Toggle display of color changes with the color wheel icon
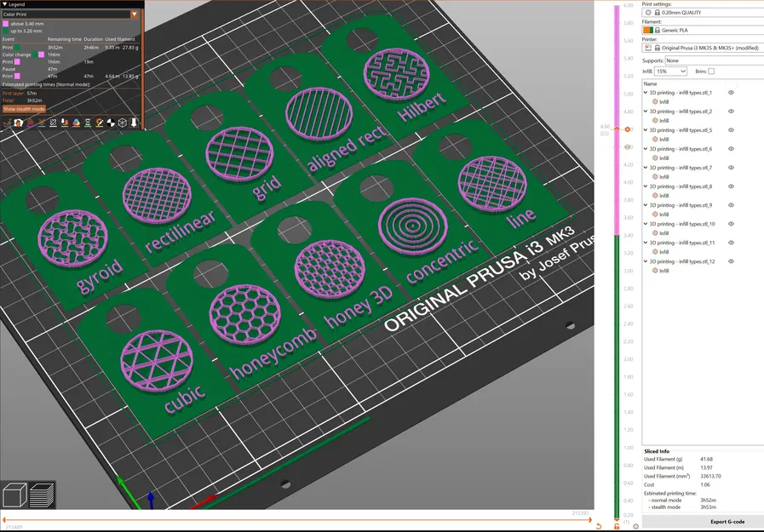764x532 pixels. point(77,123)
